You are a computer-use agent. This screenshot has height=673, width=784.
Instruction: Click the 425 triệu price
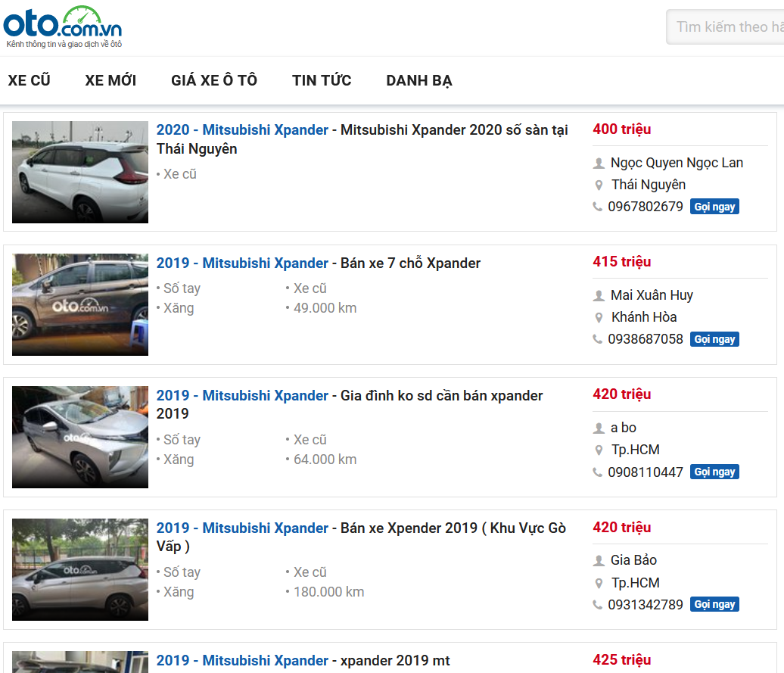[x=622, y=659]
